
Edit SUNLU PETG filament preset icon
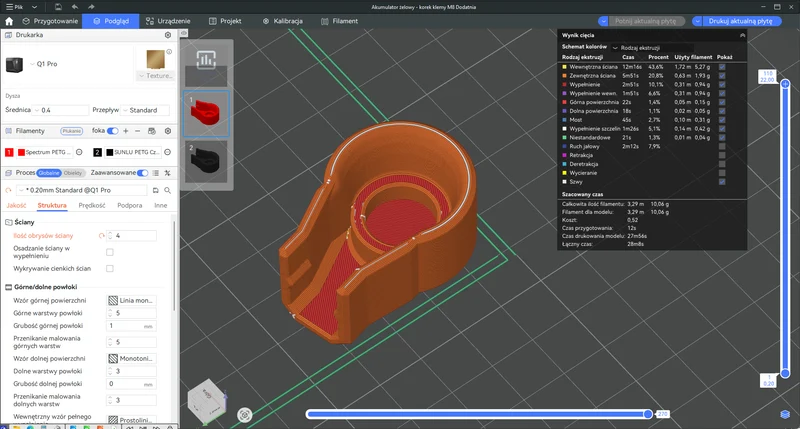tap(167, 152)
